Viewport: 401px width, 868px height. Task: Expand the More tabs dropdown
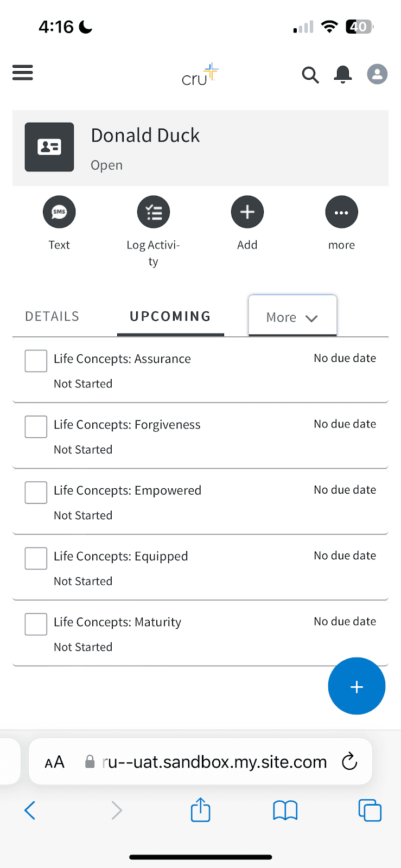pyautogui.click(x=292, y=317)
